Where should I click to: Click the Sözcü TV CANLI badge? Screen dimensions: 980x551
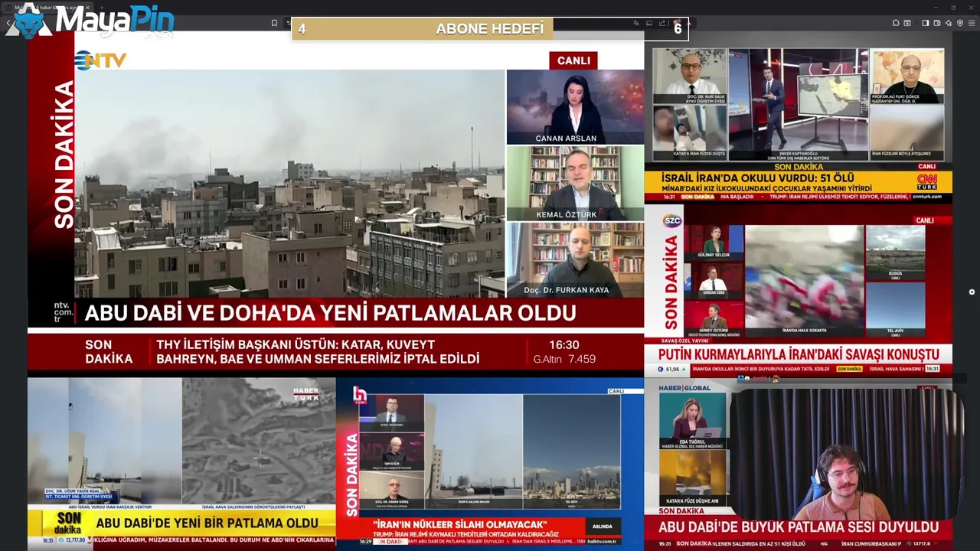pyautogui.click(x=925, y=220)
